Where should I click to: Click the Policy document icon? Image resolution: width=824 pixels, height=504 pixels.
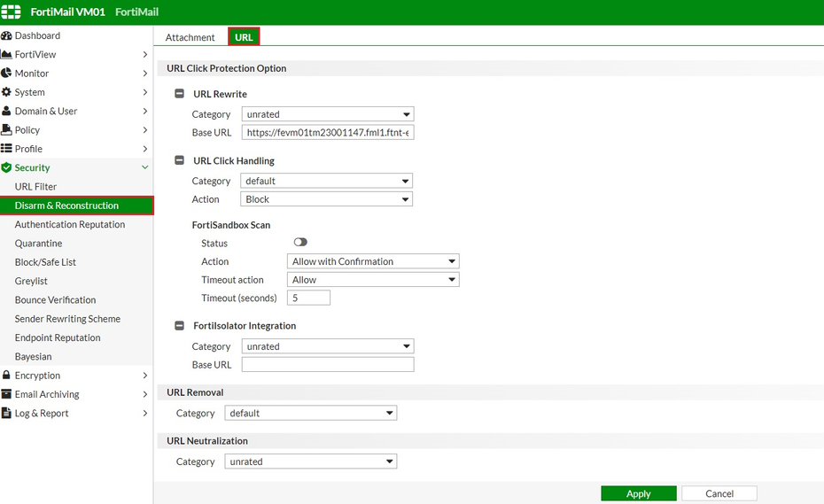coord(6,129)
